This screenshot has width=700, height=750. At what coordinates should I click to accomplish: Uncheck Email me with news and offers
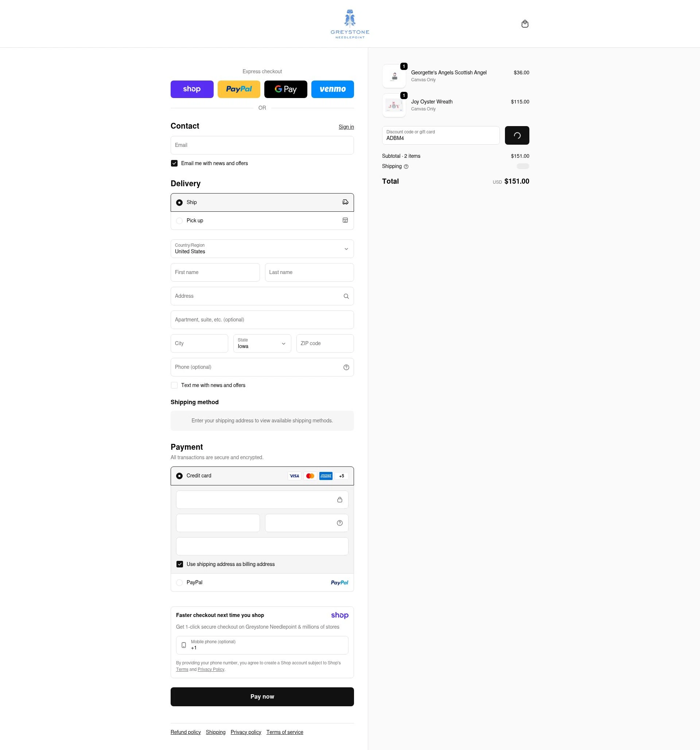(174, 163)
